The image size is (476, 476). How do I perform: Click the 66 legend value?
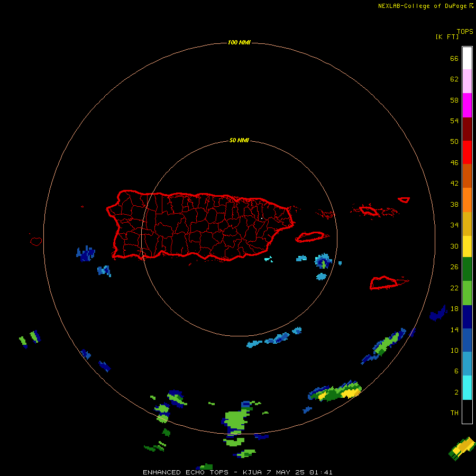[454, 58]
